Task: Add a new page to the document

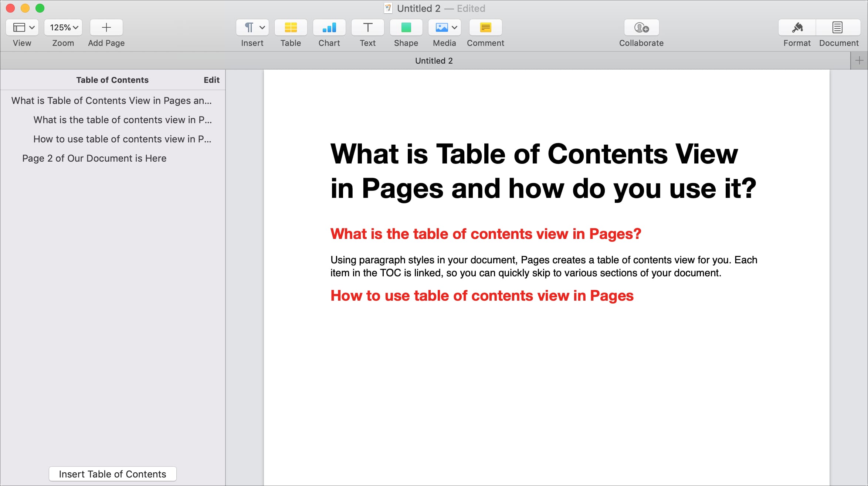Action: 106,27
